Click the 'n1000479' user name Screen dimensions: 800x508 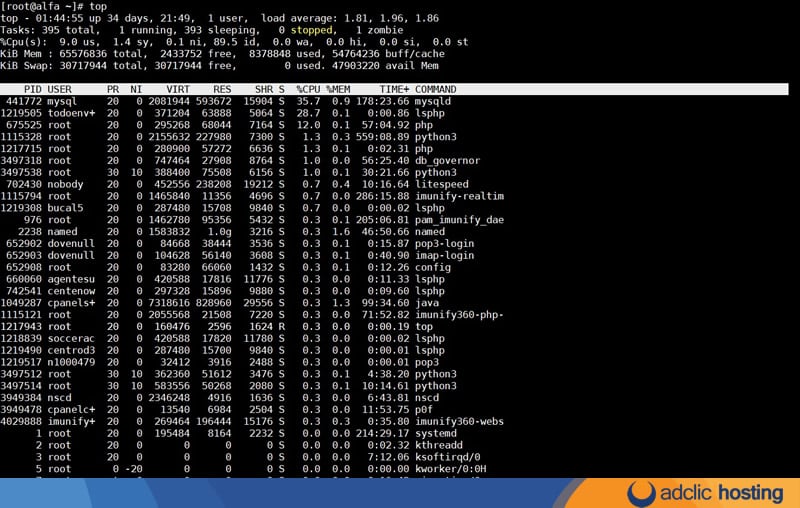(x=71, y=362)
